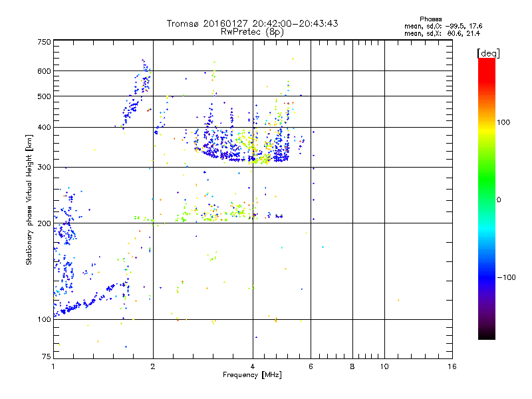Click the y-axis '750' tick label
This screenshot has width=532, height=399.
(x=44, y=42)
